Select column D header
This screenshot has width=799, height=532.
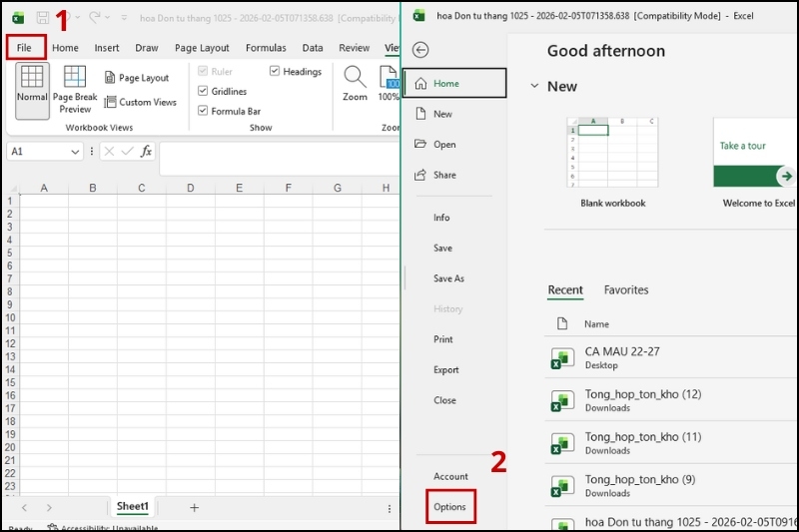(x=190, y=188)
